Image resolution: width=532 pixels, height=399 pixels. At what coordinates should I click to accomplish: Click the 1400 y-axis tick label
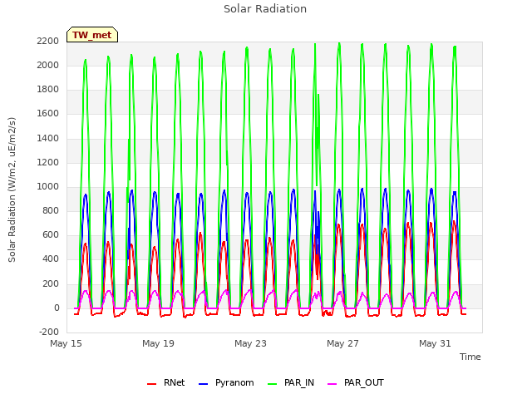[x=48, y=139]
